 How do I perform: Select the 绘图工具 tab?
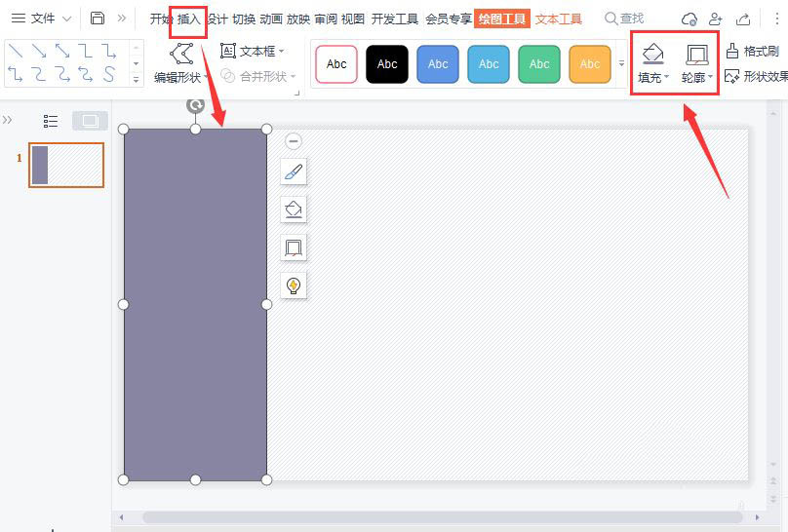(x=501, y=19)
